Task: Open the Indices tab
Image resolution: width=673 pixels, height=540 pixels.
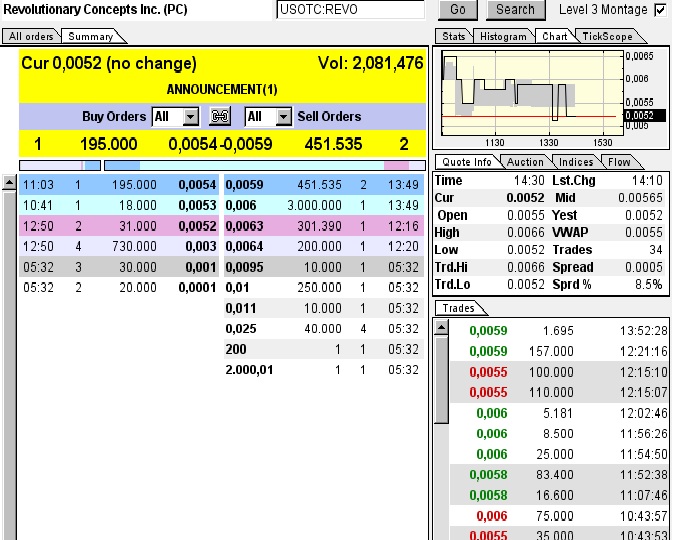Action: [576, 162]
